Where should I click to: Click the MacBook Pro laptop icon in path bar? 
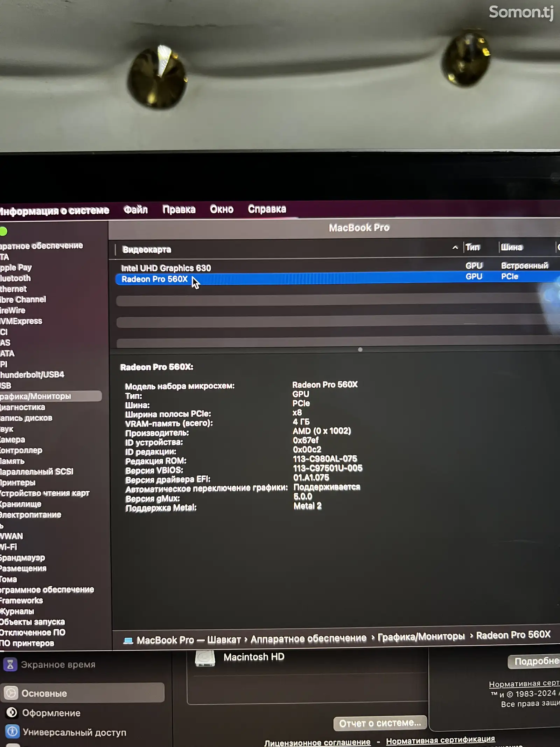point(128,641)
